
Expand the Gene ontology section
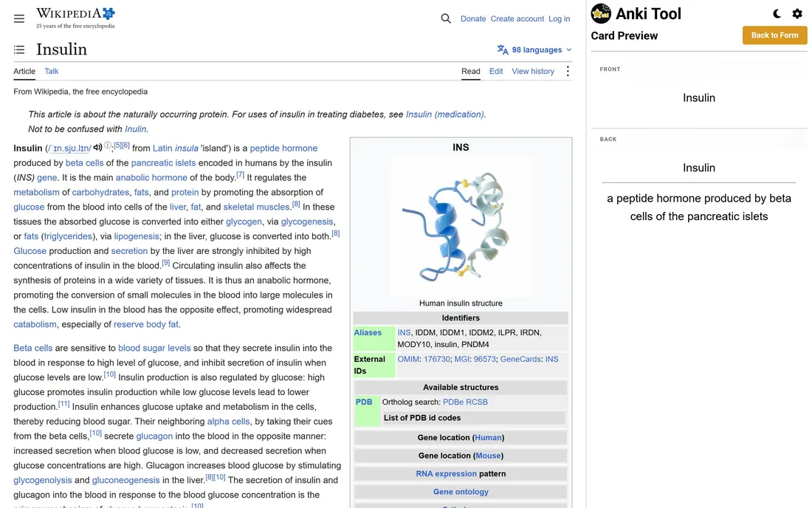(461, 492)
